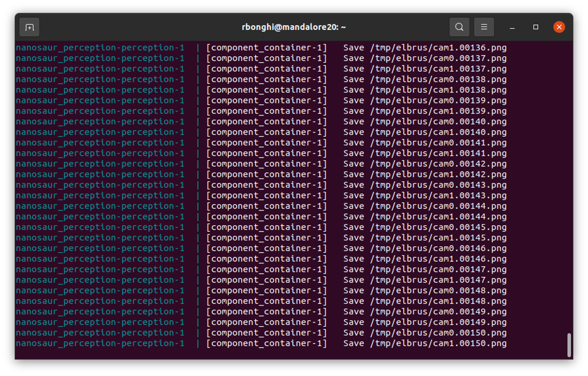The height and width of the screenshot is (376, 588).
Task: Click the path /tmp/elbrus/cam1.00148.png
Action: (x=438, y=301)
